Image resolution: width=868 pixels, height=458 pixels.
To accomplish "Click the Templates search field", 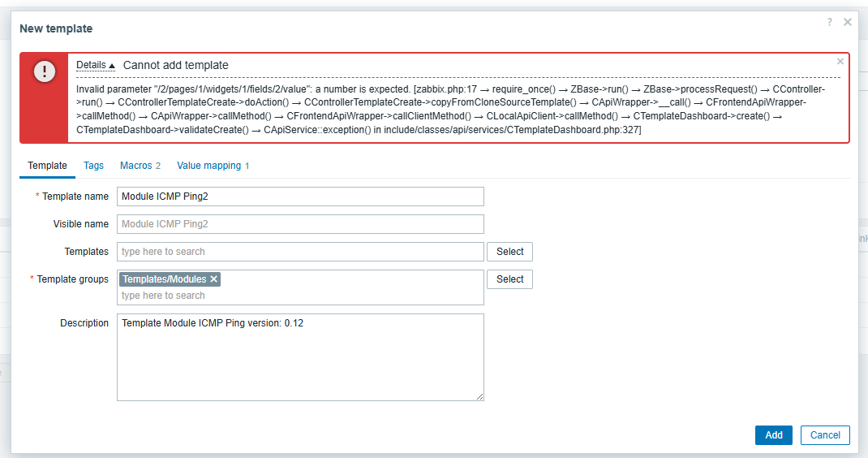I will click(301, 252).
